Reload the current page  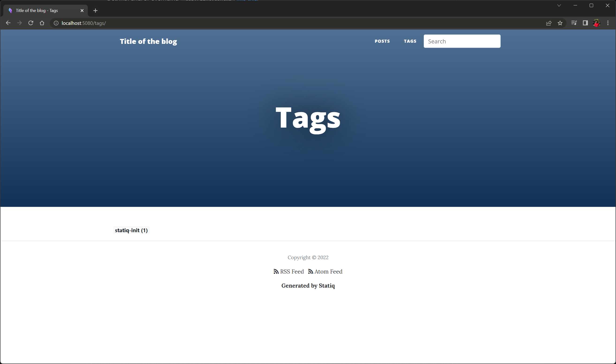point(31,23)
